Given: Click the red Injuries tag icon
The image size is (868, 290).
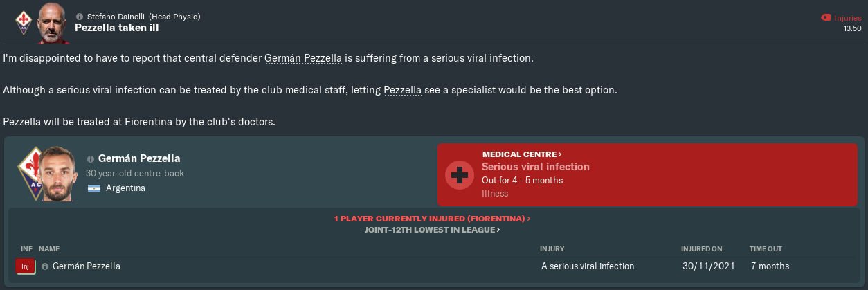Looking at the screenshot, I should pyautogui.click(x=824, y=17).
